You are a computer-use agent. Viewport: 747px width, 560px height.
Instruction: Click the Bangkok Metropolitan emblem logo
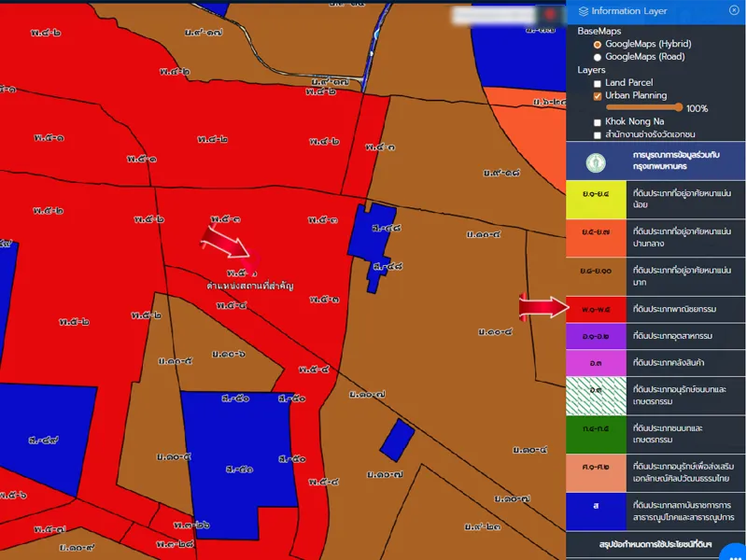595,162
